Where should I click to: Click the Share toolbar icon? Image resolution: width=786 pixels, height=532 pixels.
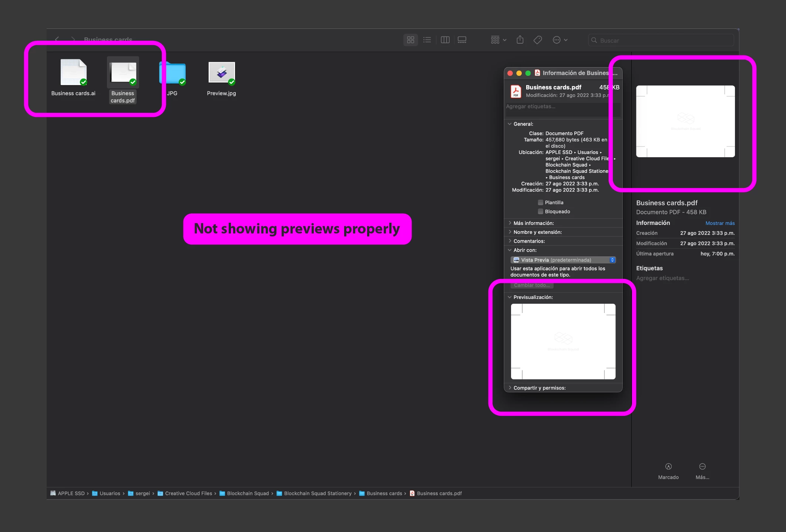520,40
